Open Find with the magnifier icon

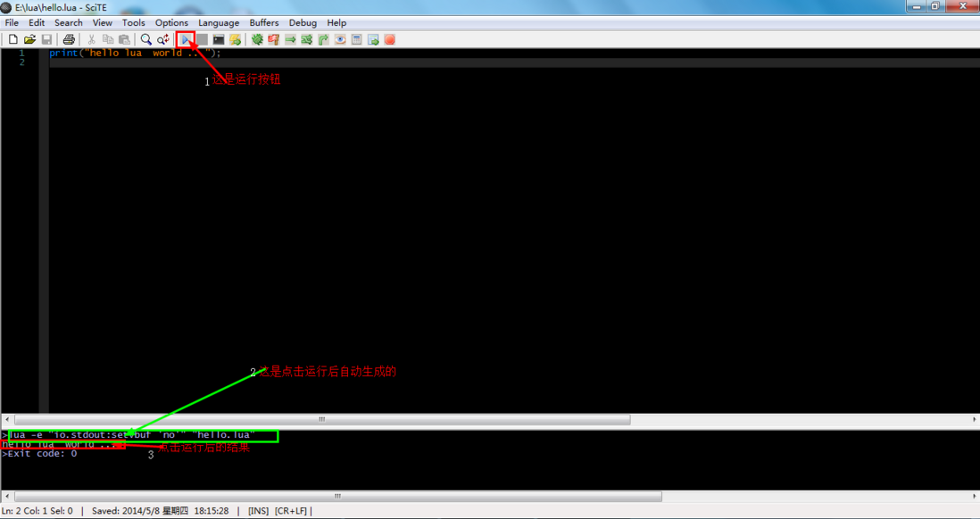(146, 39)
